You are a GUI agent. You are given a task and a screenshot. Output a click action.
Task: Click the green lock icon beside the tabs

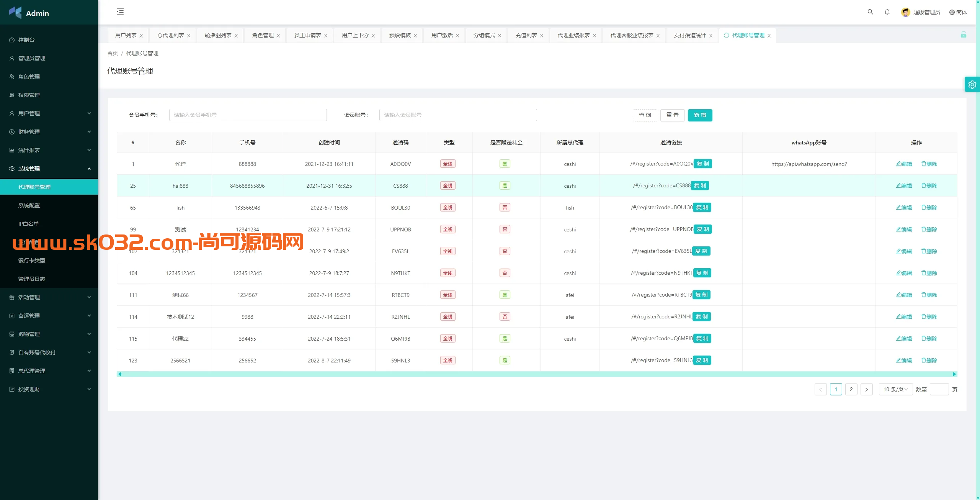[963, 35]
